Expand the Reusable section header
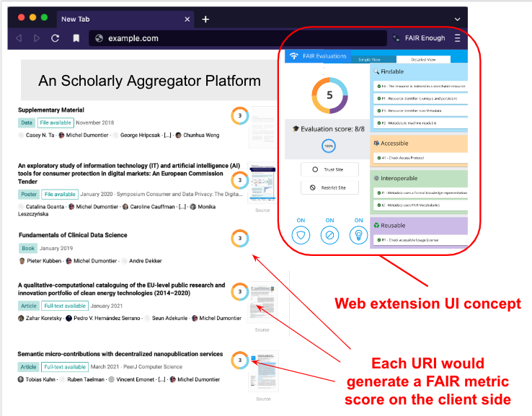This screenshot has width=532, height=416. coord(419,226)
